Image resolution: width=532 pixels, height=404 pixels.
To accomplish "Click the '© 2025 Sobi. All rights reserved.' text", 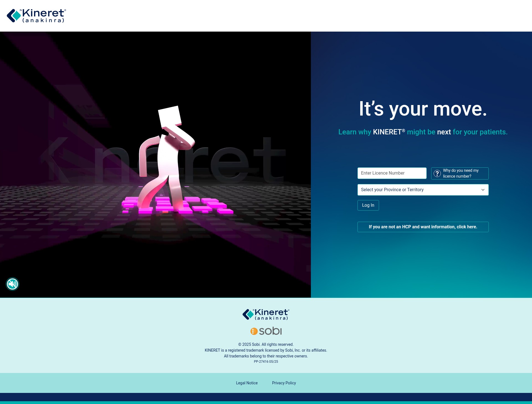I will coord(266,344).
